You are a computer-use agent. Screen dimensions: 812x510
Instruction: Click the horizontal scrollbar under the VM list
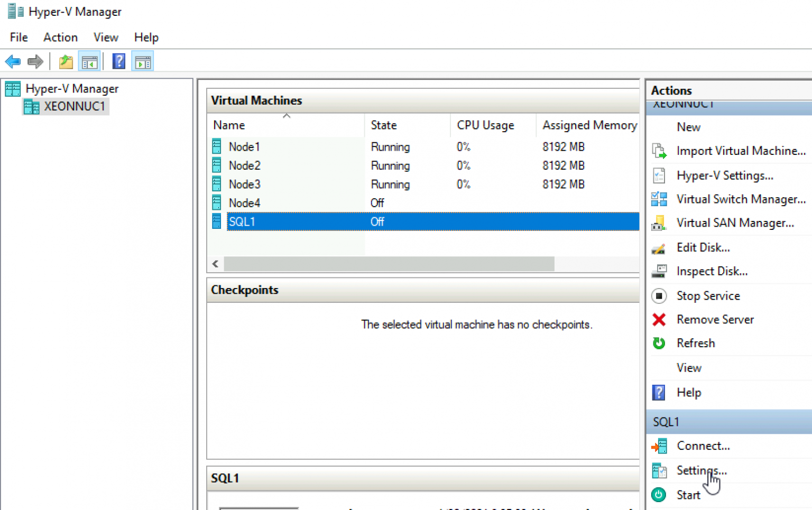click(x=390, y=264)
